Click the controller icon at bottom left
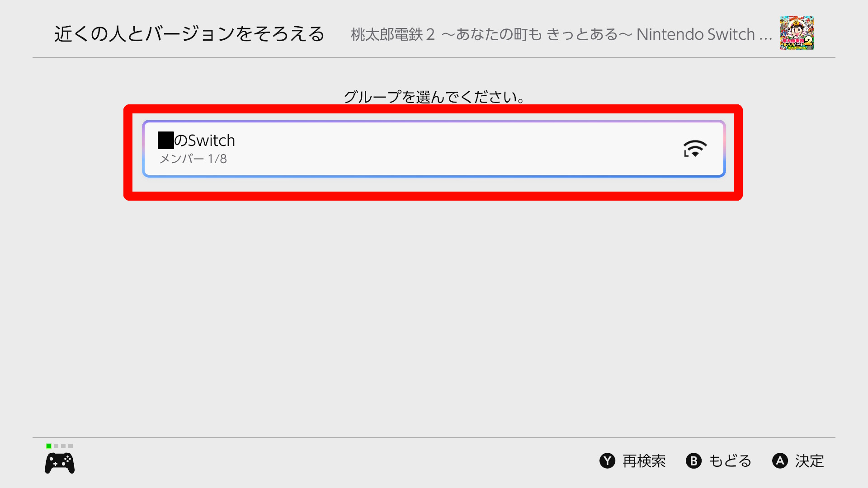868x488 pixels. (x=60, y=463)
